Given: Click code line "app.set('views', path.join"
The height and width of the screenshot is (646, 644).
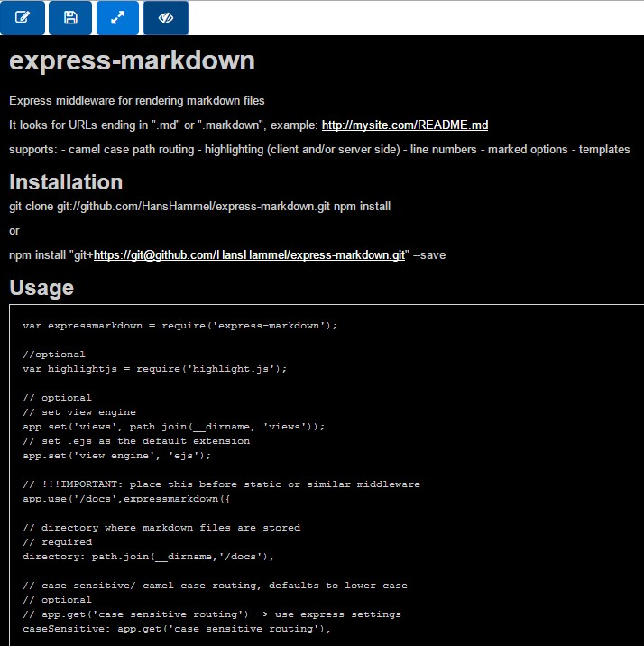Looking at the screenshot, I should pos(174,427).
